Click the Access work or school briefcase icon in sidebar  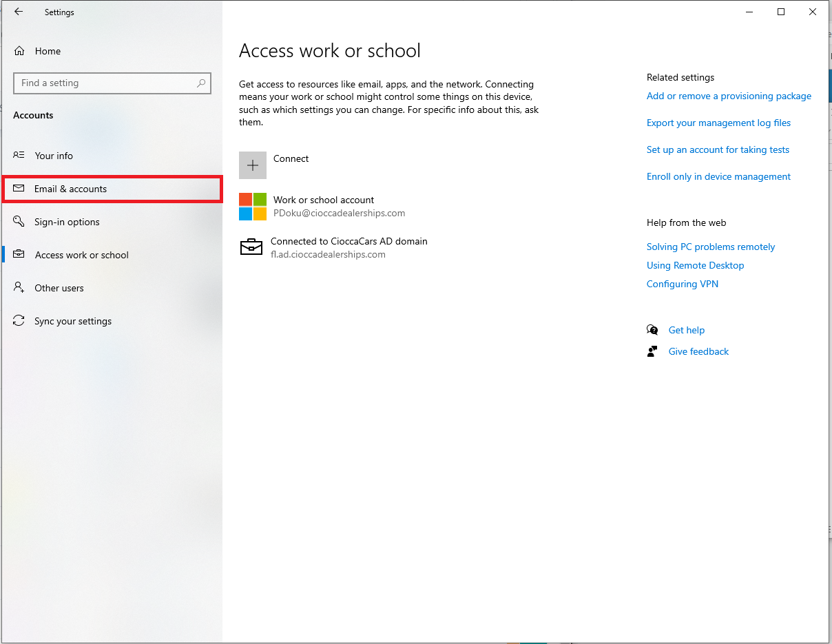[x=19, y=254]
